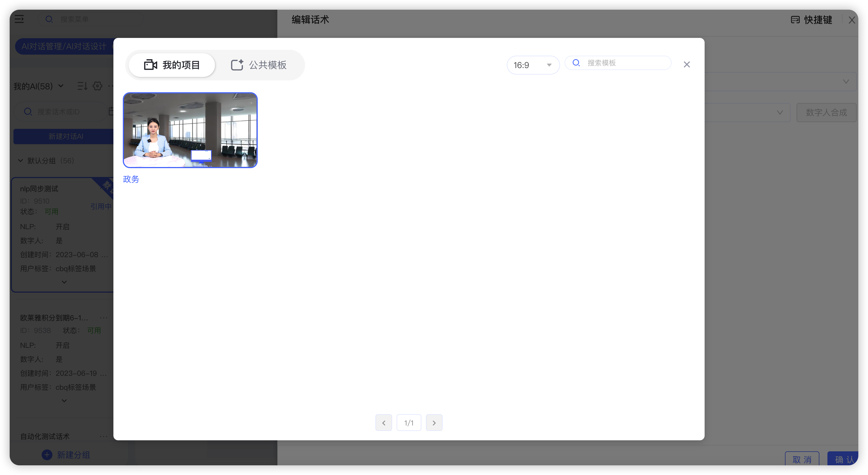Open more options for 欧莱雅积分到期6-1

coord(103,318)
